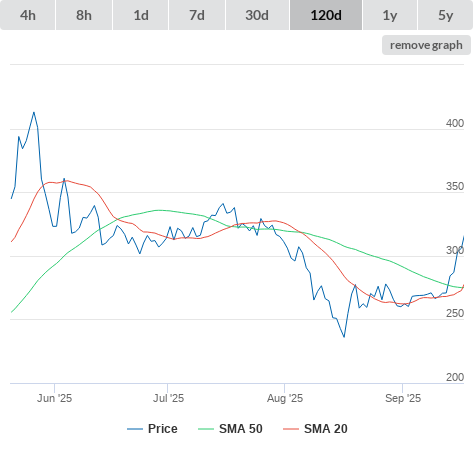The height and width of the screenshot is (455, 474).
Task: Click the green SMA 50 legend line marker
Action: (206, 429)
